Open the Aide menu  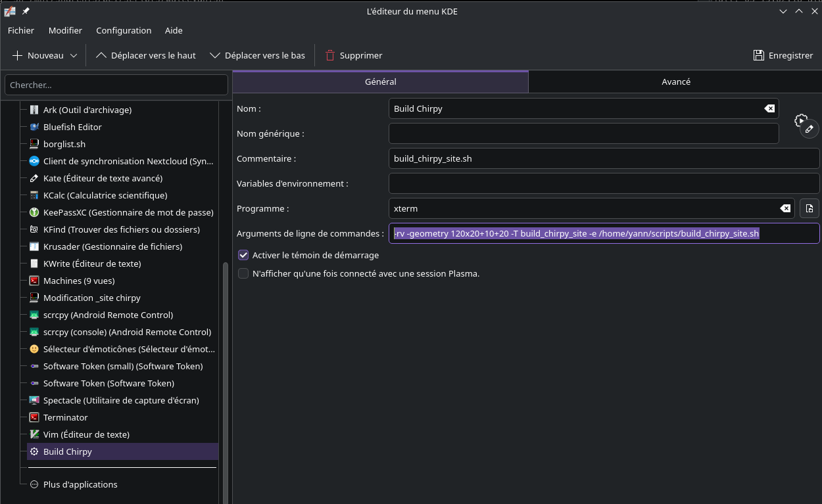coord(174,30)
